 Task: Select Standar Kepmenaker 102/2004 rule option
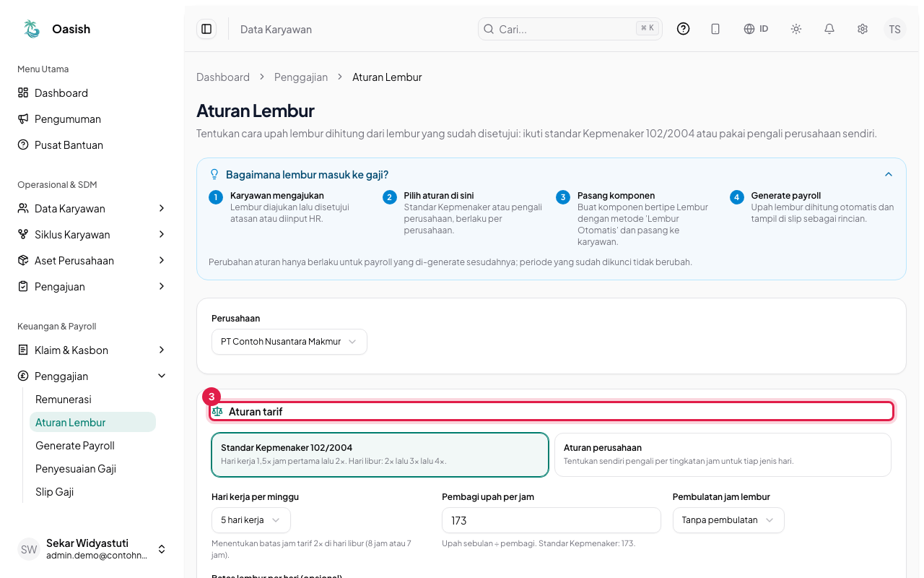click(x=380, y=454)
